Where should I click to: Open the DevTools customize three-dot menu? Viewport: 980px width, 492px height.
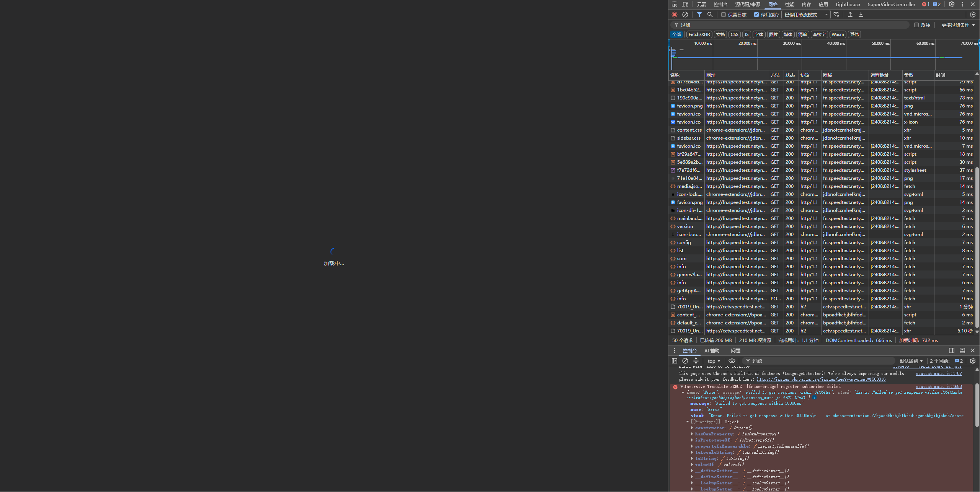[x=962, y=4]
